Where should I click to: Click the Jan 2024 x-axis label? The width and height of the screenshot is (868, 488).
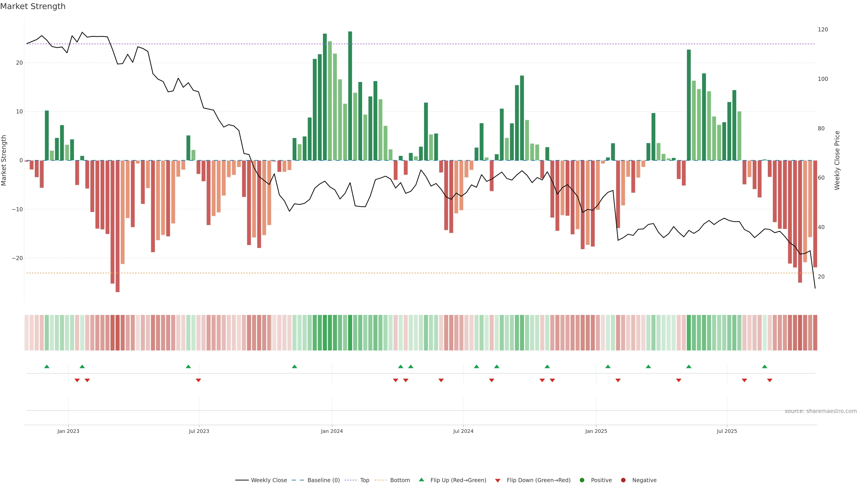(332, 432)
